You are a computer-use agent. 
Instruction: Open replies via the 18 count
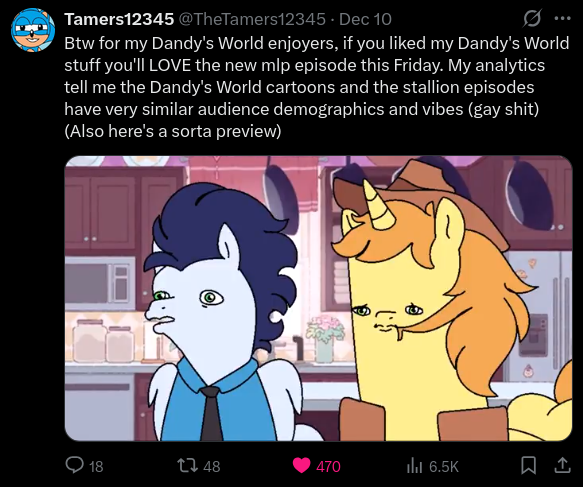(x=96, y=466)
